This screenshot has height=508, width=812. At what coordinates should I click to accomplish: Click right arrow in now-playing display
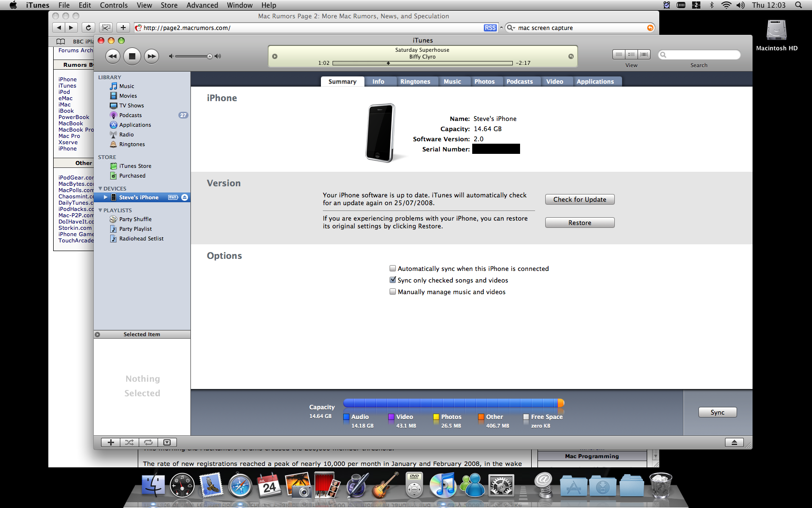tap(571, 57)
